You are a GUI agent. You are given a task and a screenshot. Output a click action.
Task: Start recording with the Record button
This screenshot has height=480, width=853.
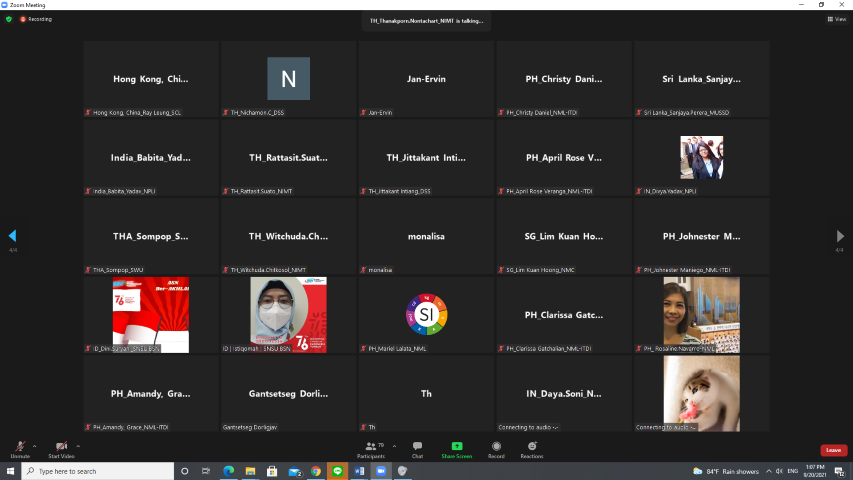click(x=496, y=447)
